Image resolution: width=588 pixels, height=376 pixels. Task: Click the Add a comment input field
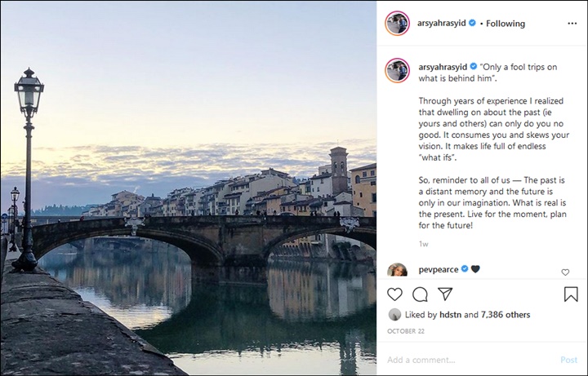pyautogui.click(x=470, y=360)
